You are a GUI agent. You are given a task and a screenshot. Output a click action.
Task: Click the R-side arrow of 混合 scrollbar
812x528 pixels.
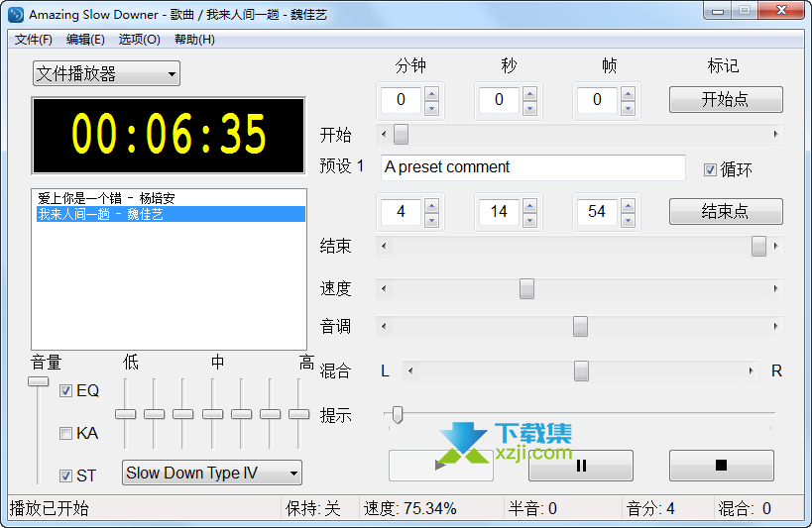751,370
